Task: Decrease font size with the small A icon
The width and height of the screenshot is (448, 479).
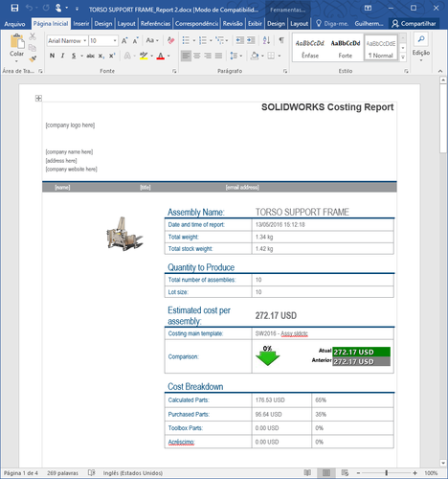Action: click(135, 40)
